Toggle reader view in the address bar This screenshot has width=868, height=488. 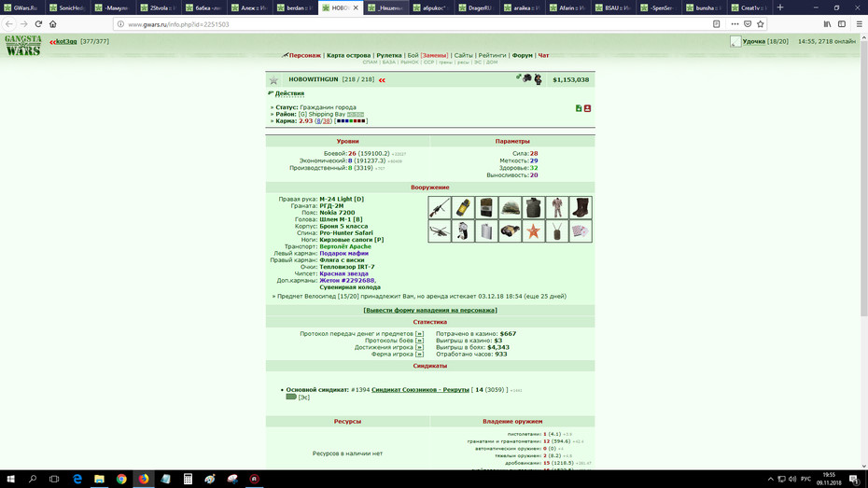tap(716, 23)
